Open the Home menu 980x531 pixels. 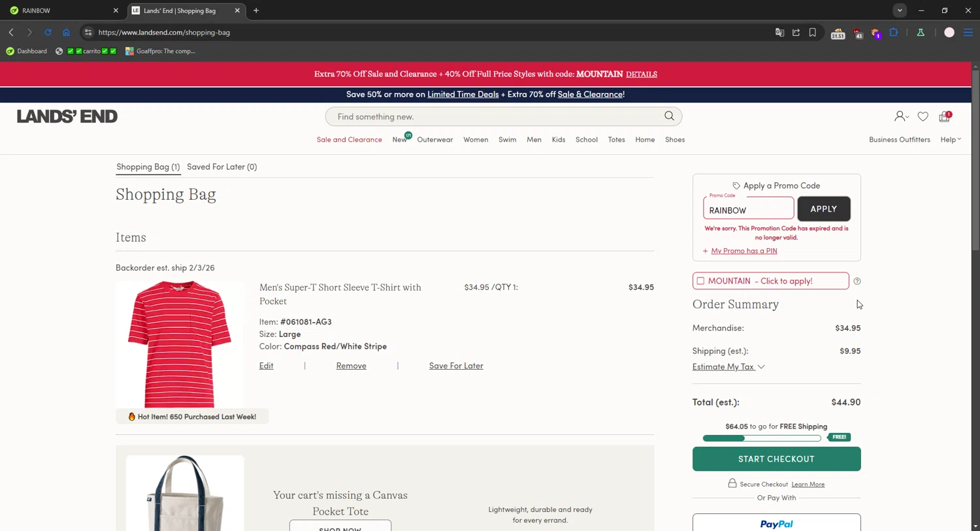point(645,139)
